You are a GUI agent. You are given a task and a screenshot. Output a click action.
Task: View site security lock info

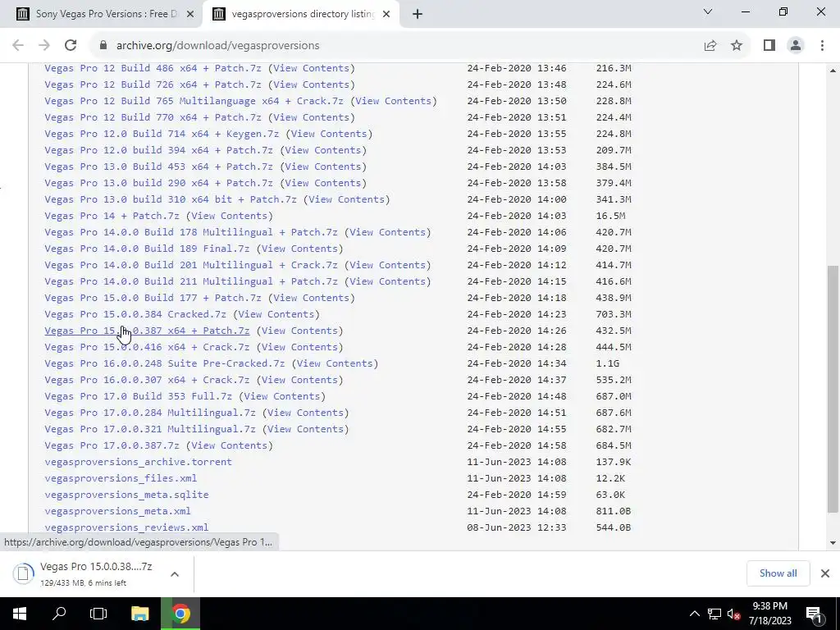click(x=103, y=46)
